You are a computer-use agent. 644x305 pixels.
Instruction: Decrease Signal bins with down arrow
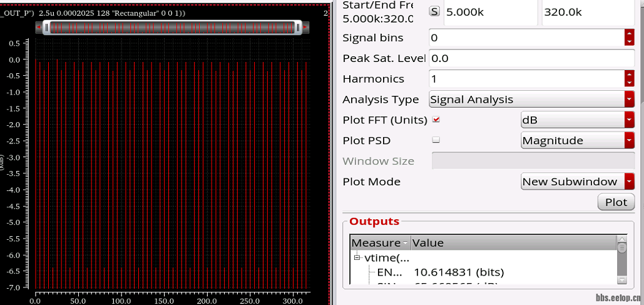[630, 42]
